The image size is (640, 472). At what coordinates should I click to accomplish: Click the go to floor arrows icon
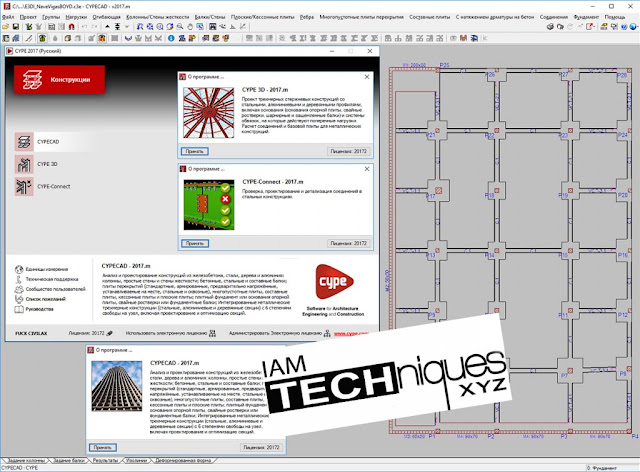117,27
